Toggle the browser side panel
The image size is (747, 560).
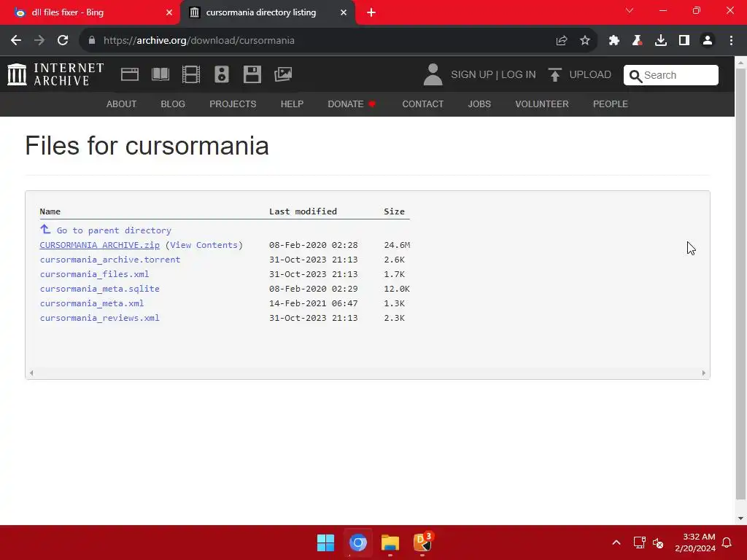[684, 41]
